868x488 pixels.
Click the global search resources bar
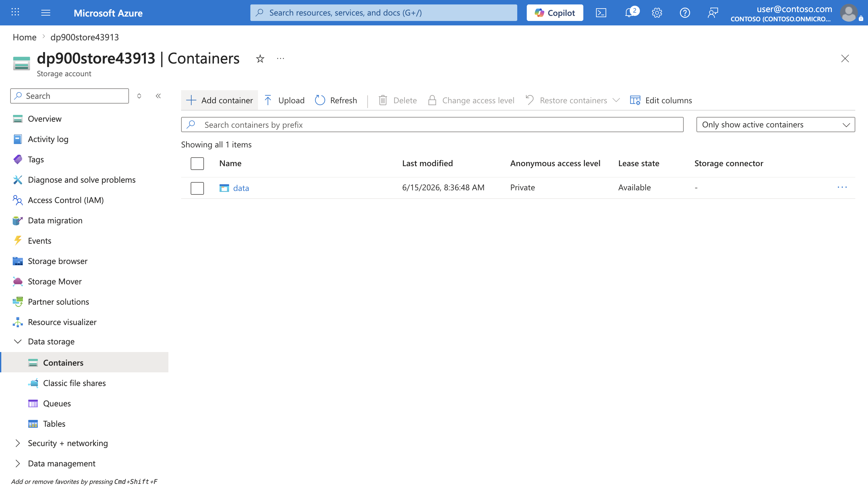pos(383,13)
